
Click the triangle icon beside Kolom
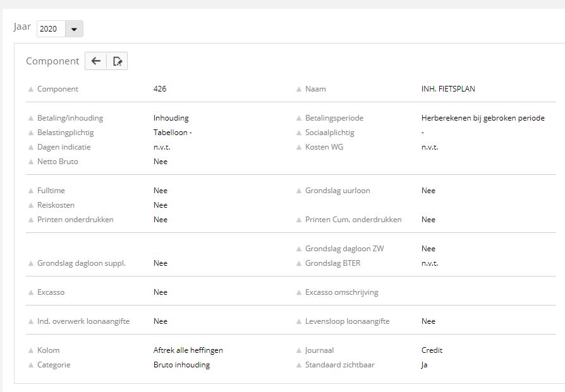(31, 350)
